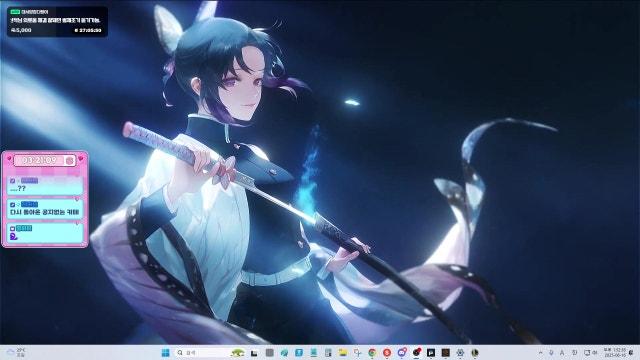Viewport: 640px width, 360px height.
Task: Toggle the IME language A indicator
Action: [562, 353]
